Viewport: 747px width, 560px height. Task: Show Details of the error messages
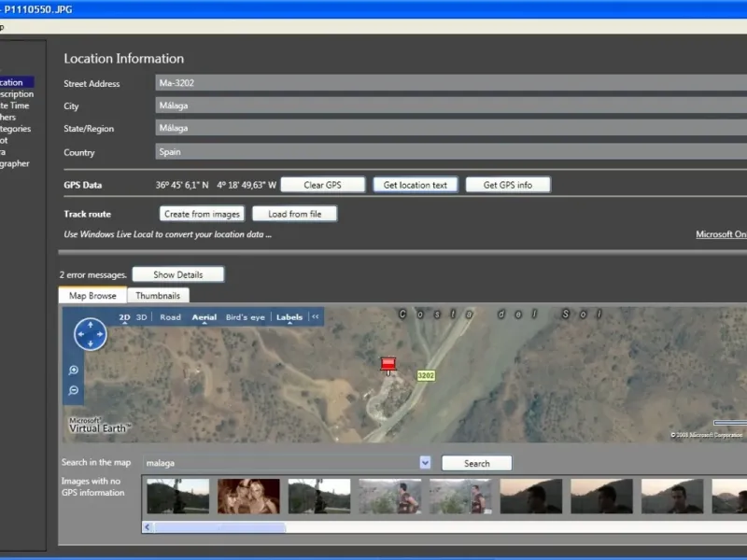178,274
